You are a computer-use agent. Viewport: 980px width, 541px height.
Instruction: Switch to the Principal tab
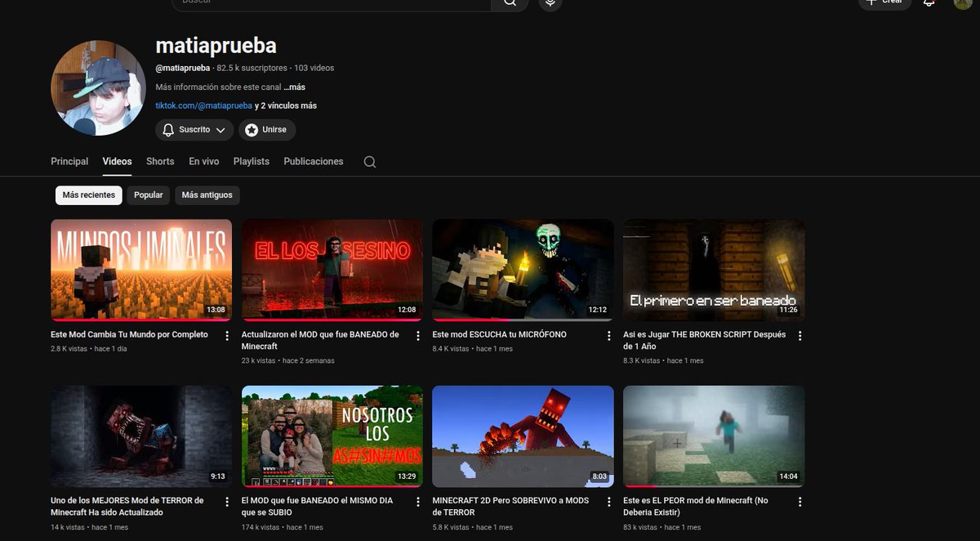tap(69, 162)
